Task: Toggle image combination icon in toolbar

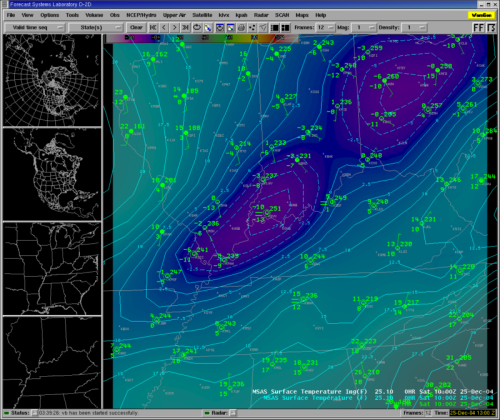Action: (x=230, y=27)
